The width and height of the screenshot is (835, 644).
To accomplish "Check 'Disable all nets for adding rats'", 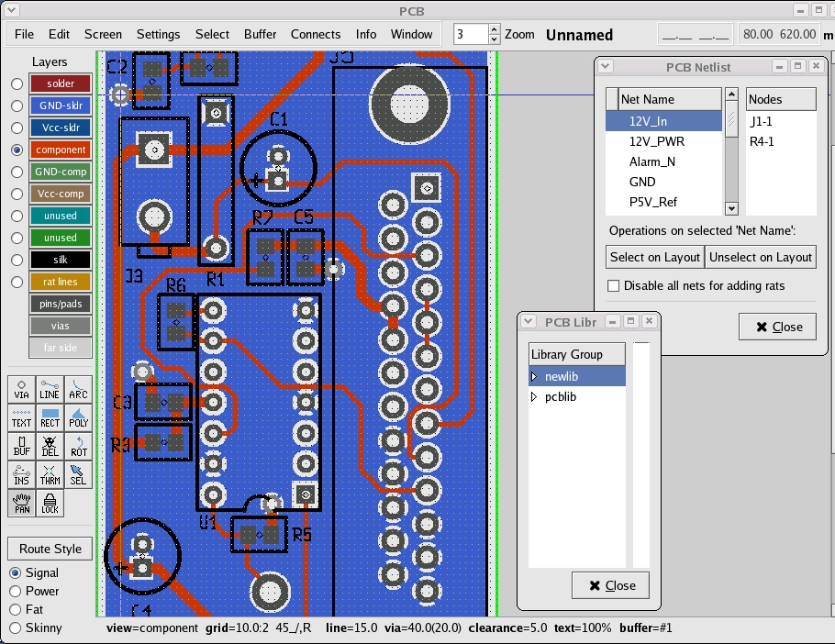I will [614, 286].
